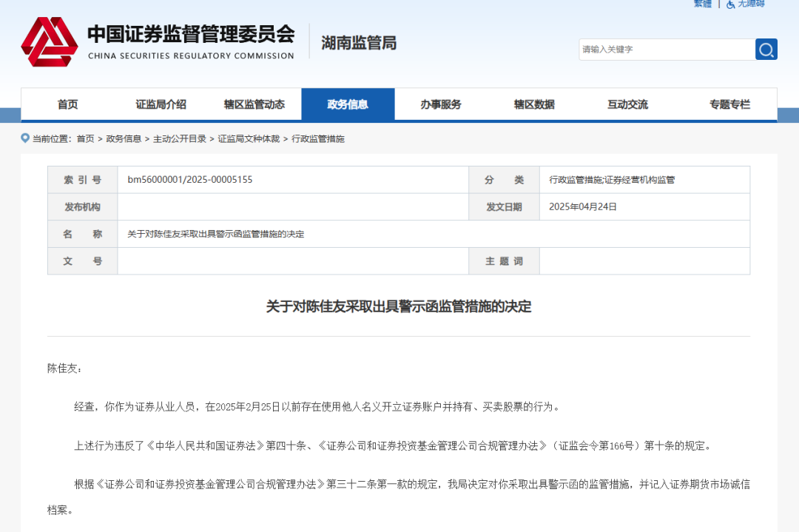Select 辖区监管动态 in navigation bar
This screenshot has width=799, height=532.
point(254,104)
